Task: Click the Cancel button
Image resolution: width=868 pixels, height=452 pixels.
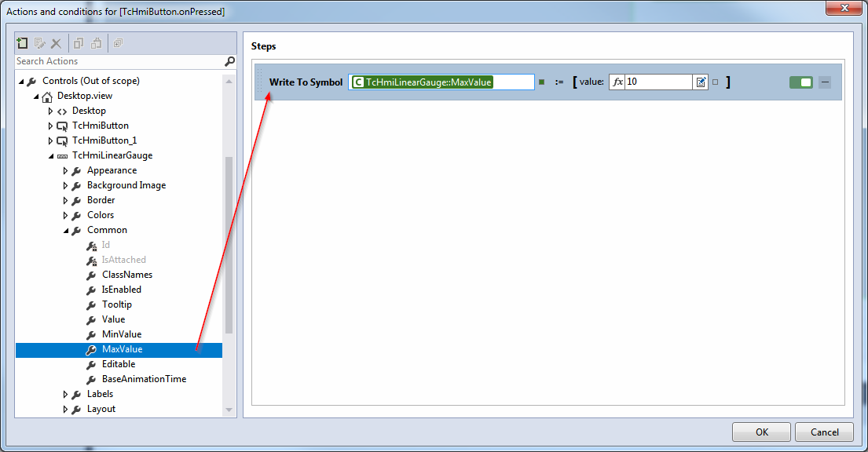Action: [824, 432]
